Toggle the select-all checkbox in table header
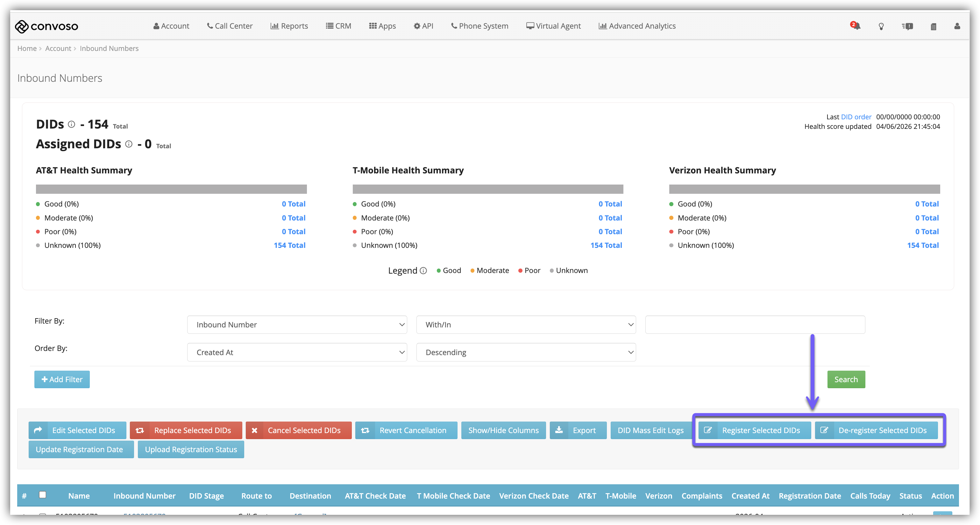 click(x=43, y=494)
